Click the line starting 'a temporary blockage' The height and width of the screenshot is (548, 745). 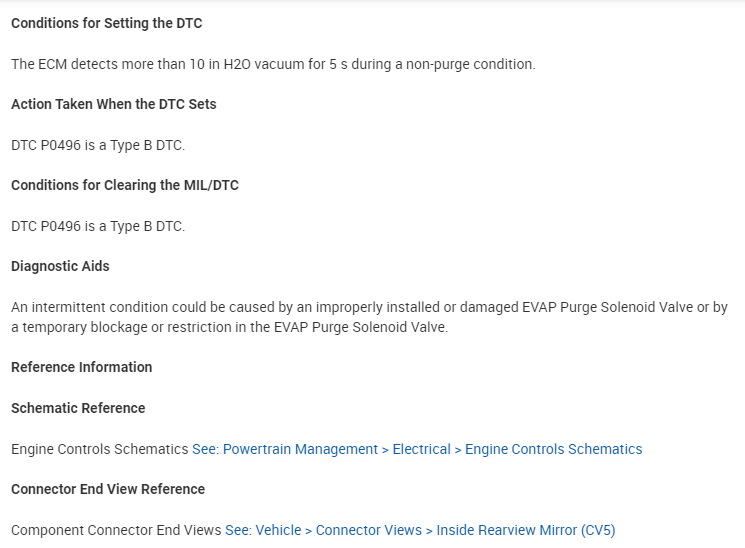click(x=229, y=327)
